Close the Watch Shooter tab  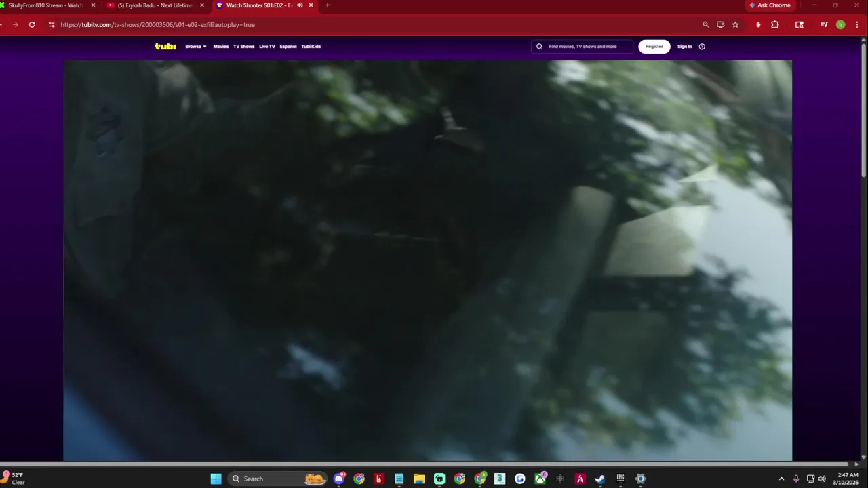(x=311, y=5)
